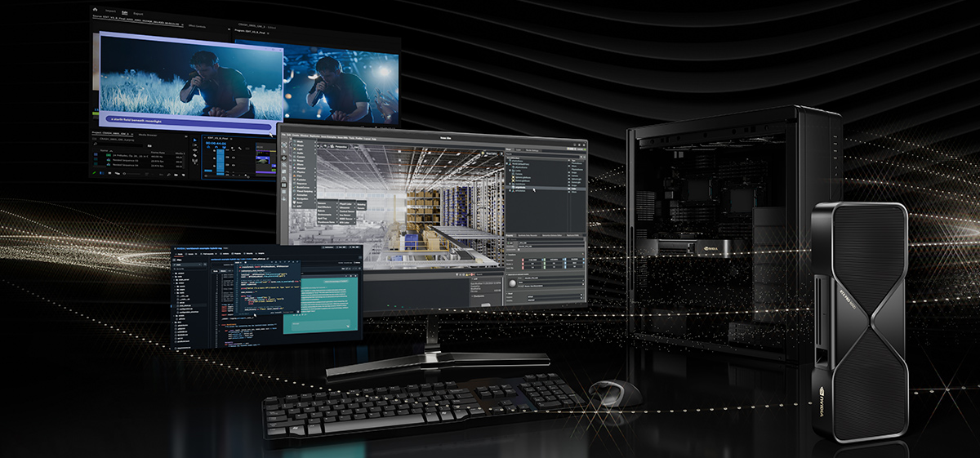
Task: Click the send arrow in teal chat panel
Action: click(x=347, y=326)
